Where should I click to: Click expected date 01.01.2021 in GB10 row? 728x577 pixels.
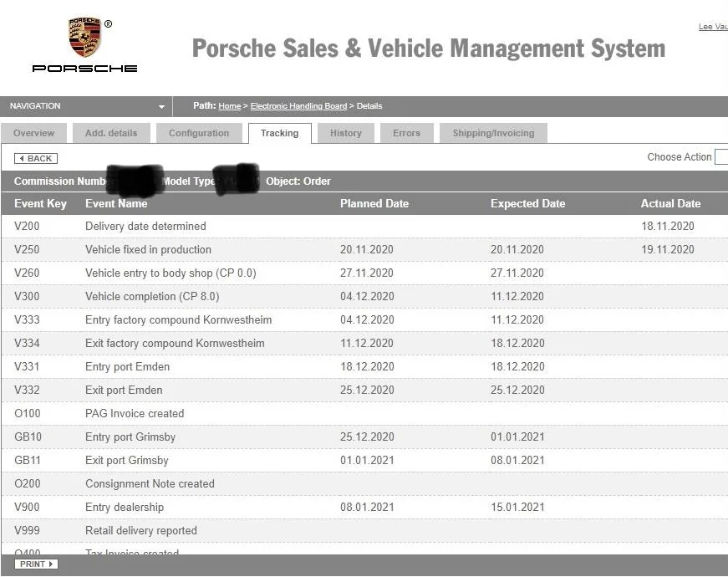[x=517, y=437]
